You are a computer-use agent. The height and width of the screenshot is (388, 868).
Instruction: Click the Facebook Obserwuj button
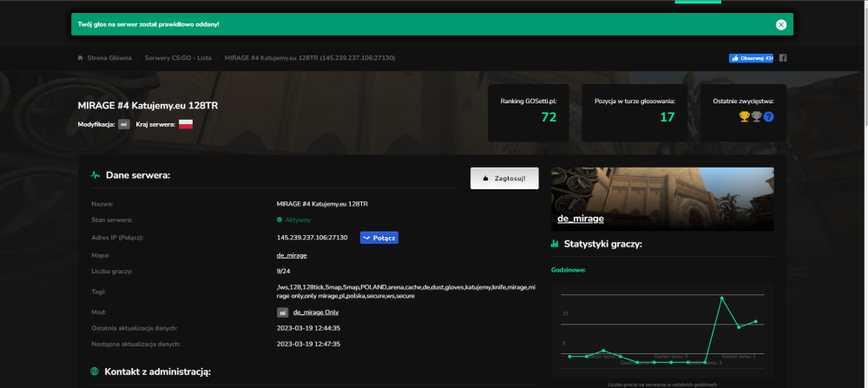click(751, 57)
